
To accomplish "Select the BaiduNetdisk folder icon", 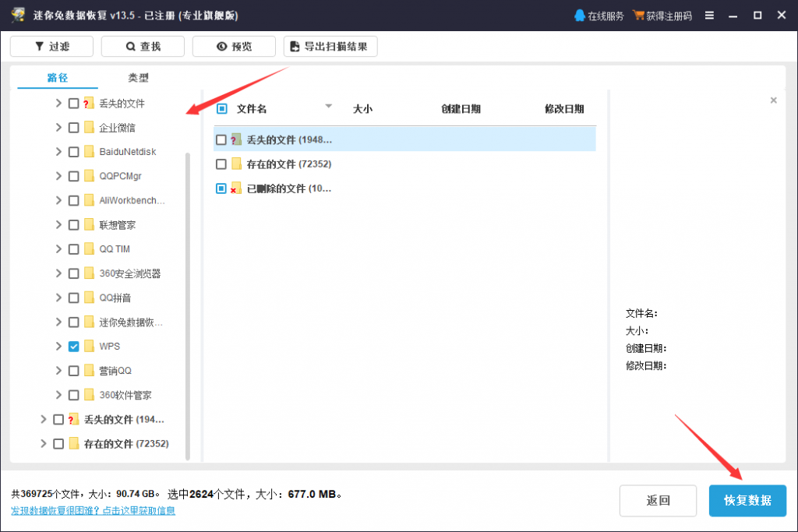I will pos(89,151).
